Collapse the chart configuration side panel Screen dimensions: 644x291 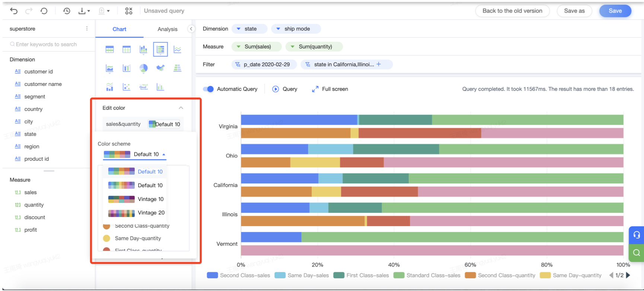pyautogui.click(x=191, y=29)
